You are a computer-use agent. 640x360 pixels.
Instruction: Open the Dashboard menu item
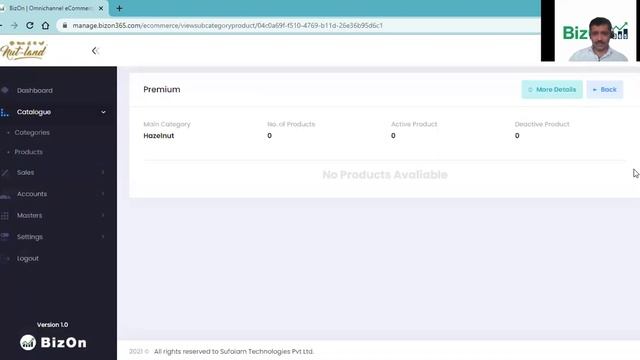pos(35,91)
